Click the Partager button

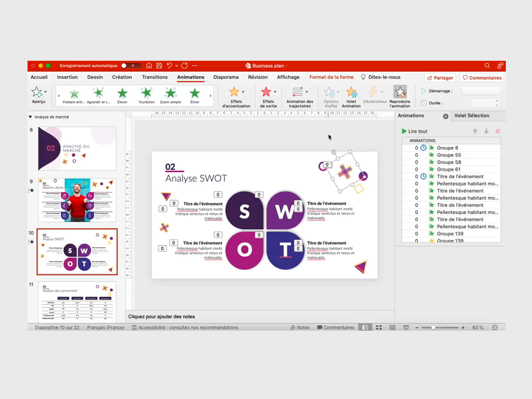[440, 78]
